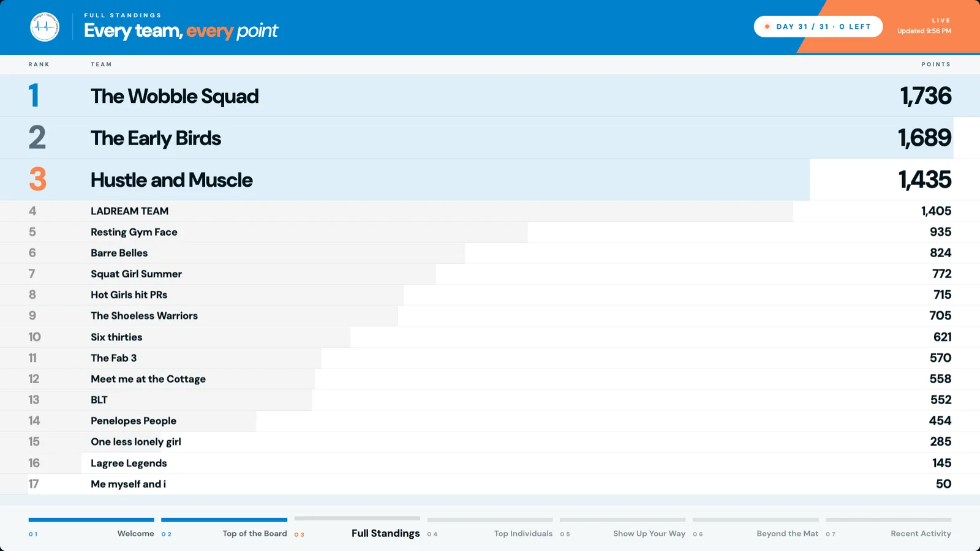Click the BLT team name

coord(99,400)
